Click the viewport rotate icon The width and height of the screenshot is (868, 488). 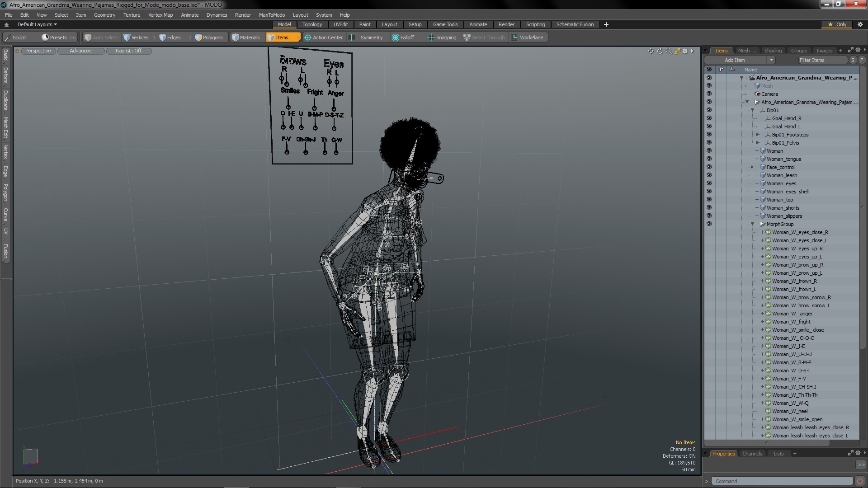pos(660,51)
